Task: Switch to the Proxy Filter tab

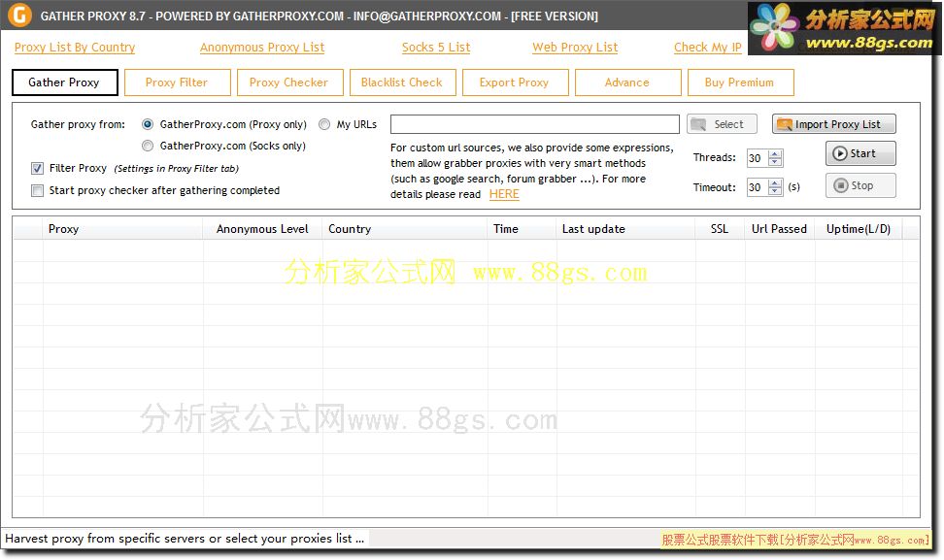Action: pos(178,82)
